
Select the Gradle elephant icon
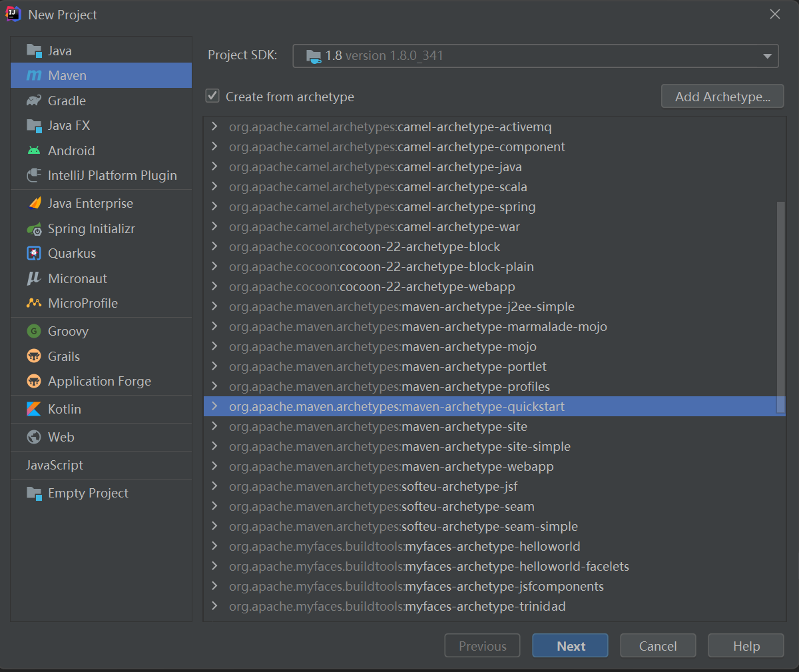(x=34, y=101)
